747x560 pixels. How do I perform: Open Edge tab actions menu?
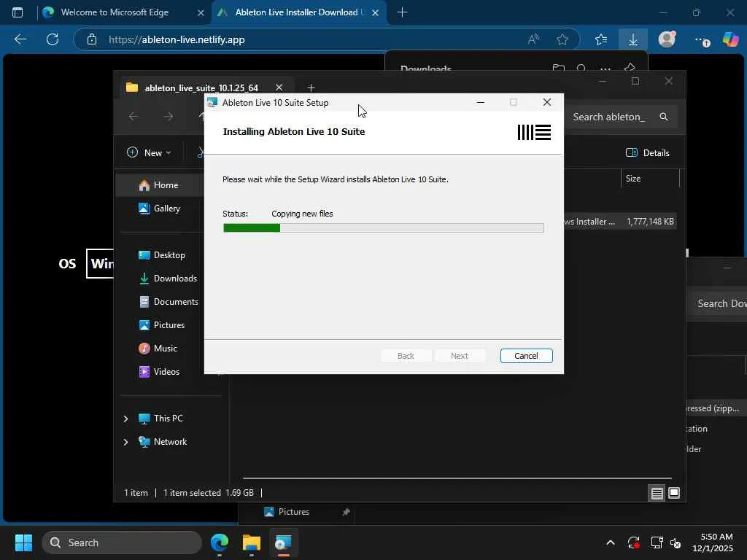(18, 12)
